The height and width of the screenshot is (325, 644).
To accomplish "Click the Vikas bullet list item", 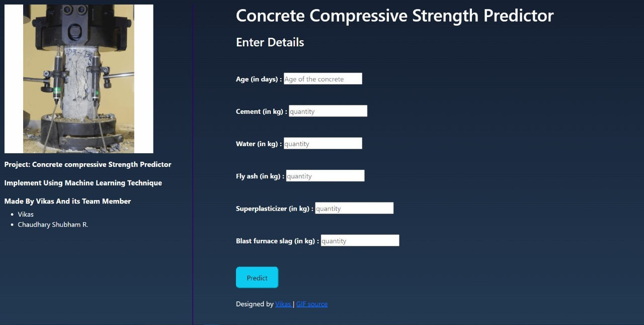I will pos(26,214).
